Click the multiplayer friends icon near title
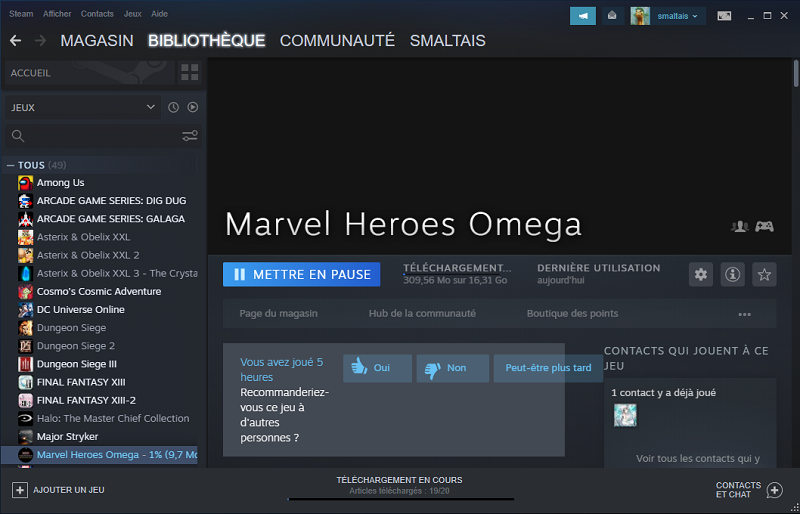The height and width of the screenshot is (514, 800). [x=740, y=226]
